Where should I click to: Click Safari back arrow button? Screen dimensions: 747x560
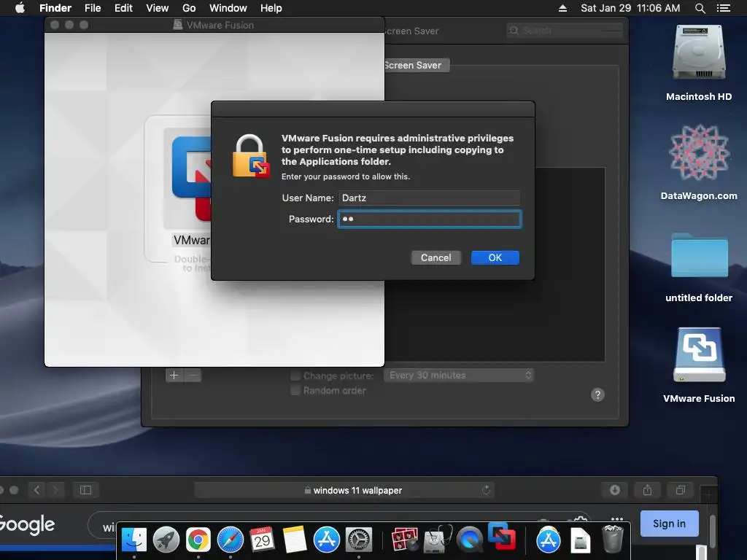tap(36, 489)
